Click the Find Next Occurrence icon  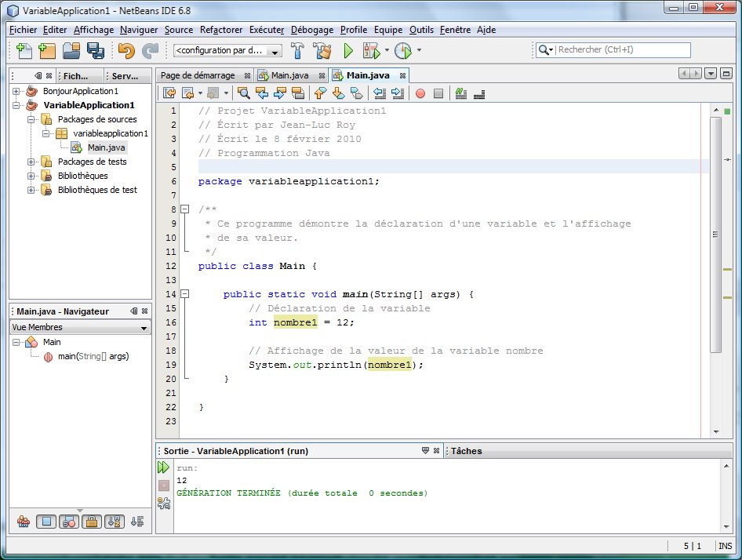pyautogui.click(x=280, y=93)
